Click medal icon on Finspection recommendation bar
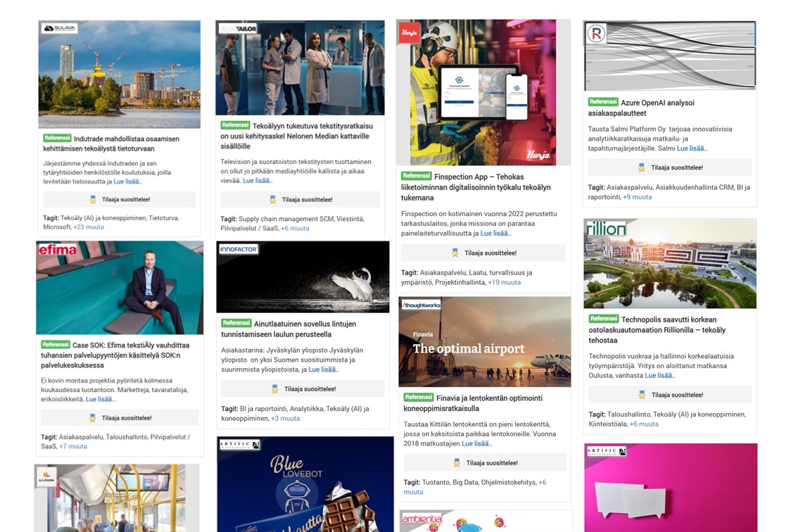Viewport: 798px width, 532px height. click(x=455, y=253)
